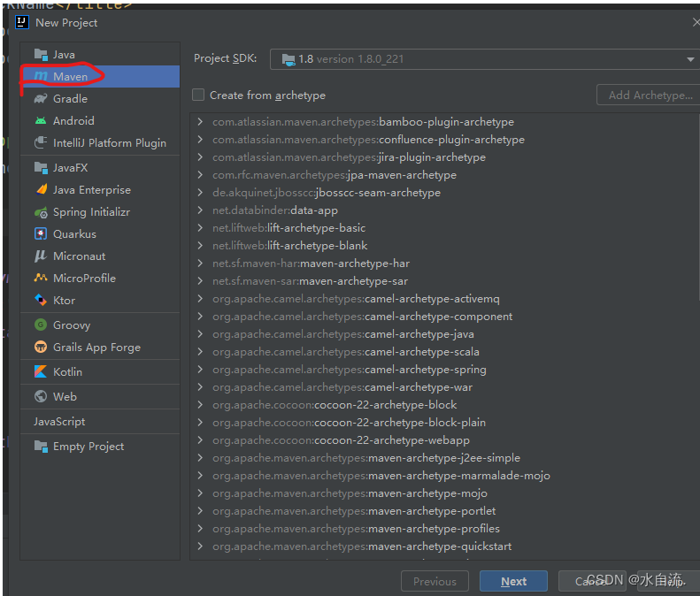Click the Groovy green icon
Screen dimensions: 700x596
[x=41, y=325]
